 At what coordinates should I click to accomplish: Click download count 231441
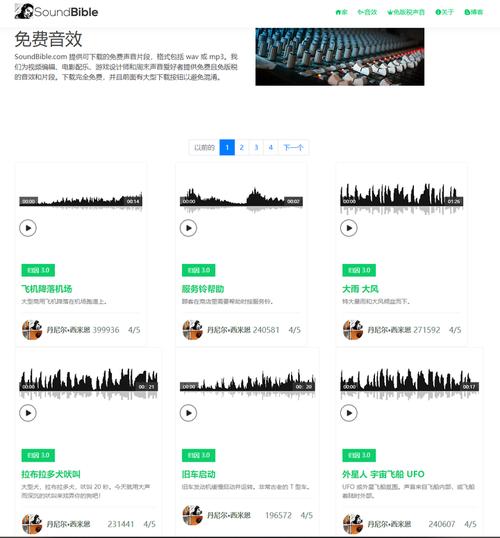click(x=120, y=524)
